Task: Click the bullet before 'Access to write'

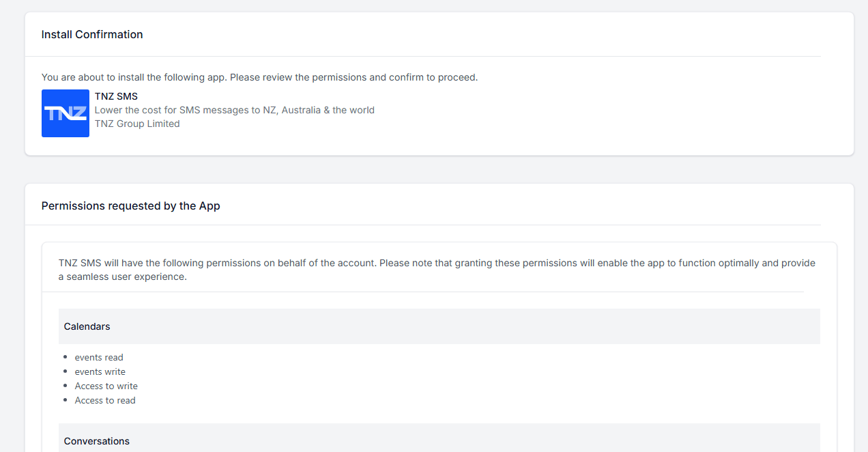Action: (66, 386)
